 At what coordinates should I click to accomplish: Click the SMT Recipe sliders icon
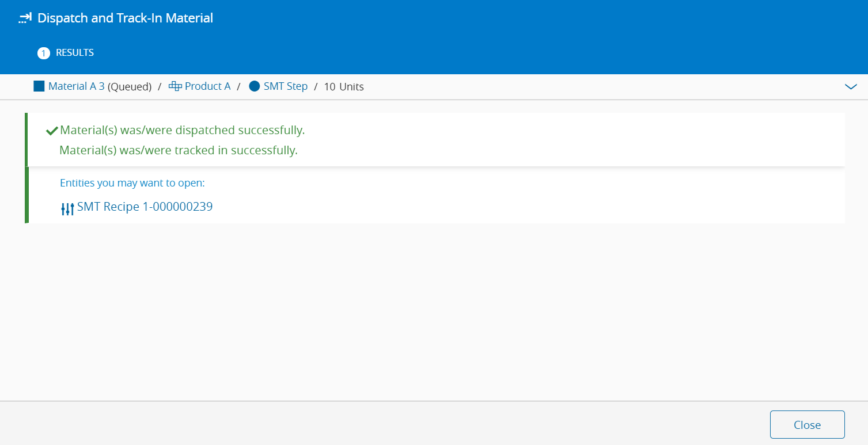67,208
